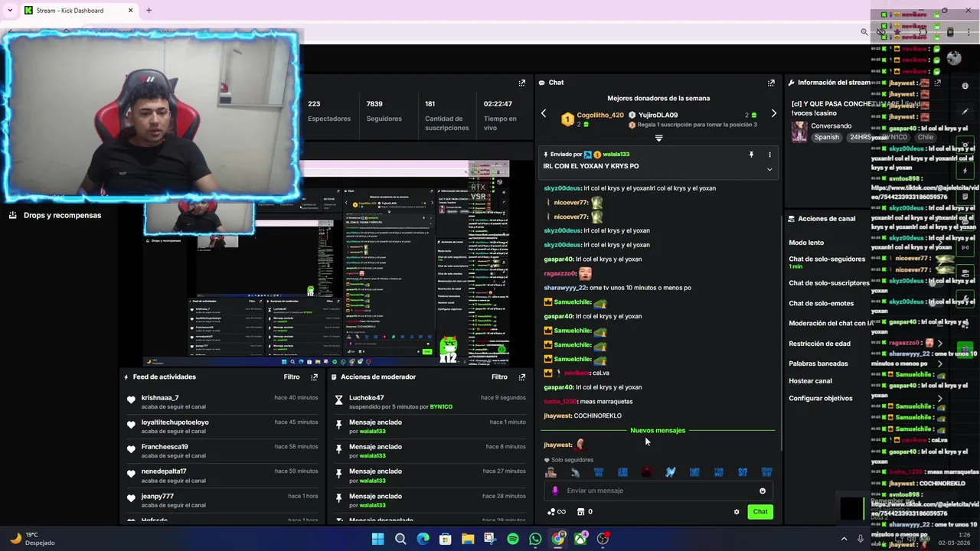Pop out the stream stats panel
Image resolution: width=980 pixels, height=551 pixels.
(x=522, y=83)
